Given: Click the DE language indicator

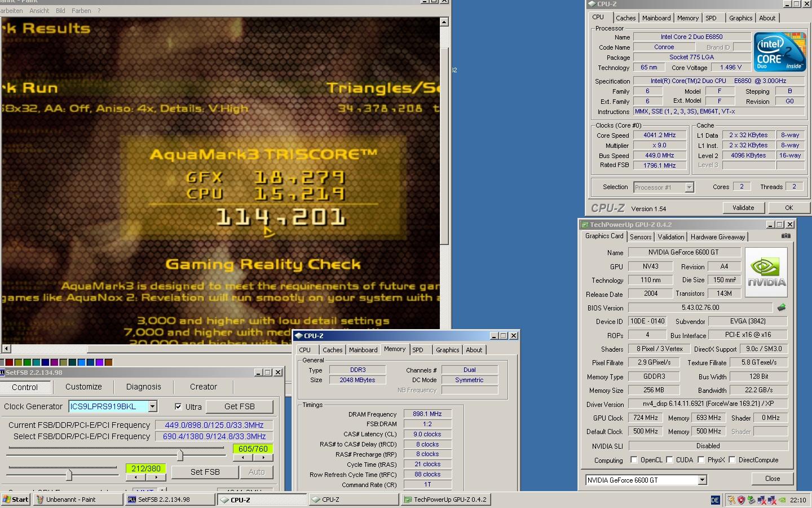Looking at the screenshot, I should 715,500.
